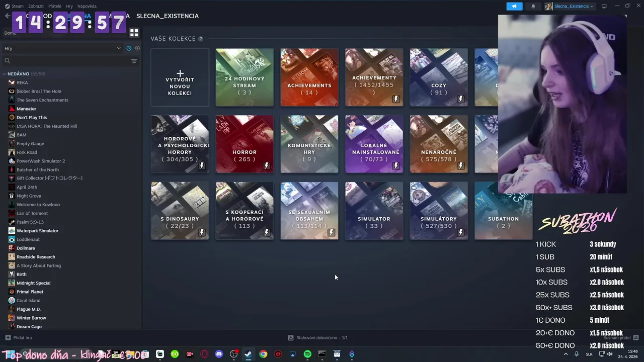Toggle microphone icon in system tray
The image size is (644, 362).
pos(577,354)
